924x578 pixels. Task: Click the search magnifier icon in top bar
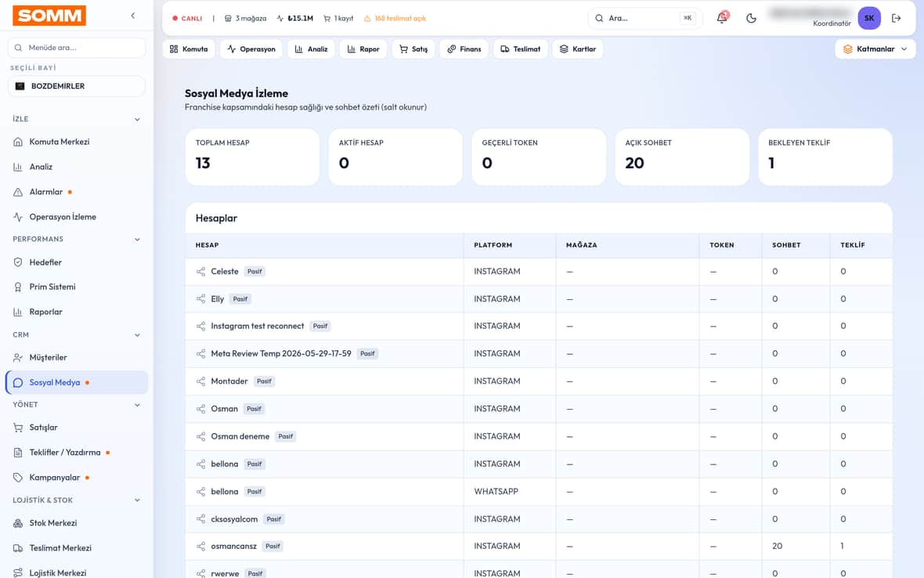pyautogui.click(x=599, y=18)
